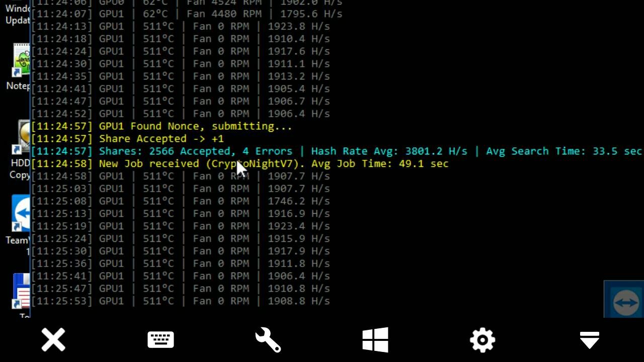Click the last log line at 11:25:53
Image resolution: width=644 pixels, height=362 pixels.
point(180,301)
